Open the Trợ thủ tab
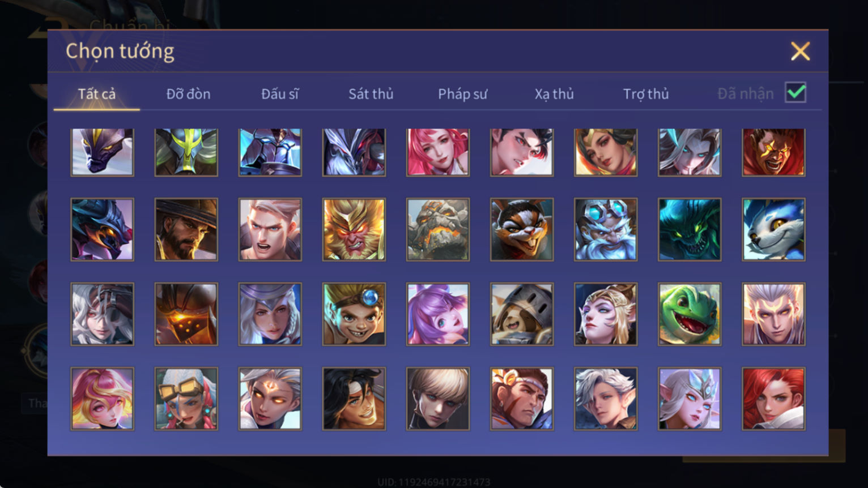This screenshot has height=488, width=868. click(646, 94)
